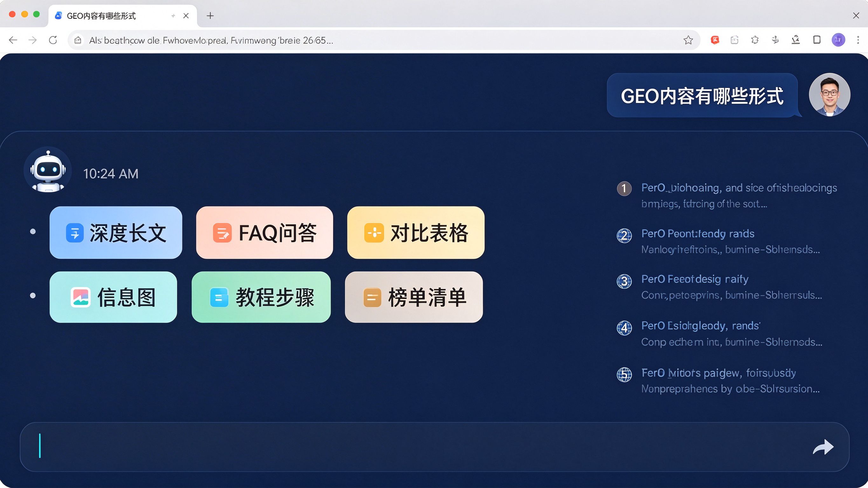This screenshot has width=868, height=488.
Task: Click the 10:24 AM timestamp
Action: tap(111, 174)
